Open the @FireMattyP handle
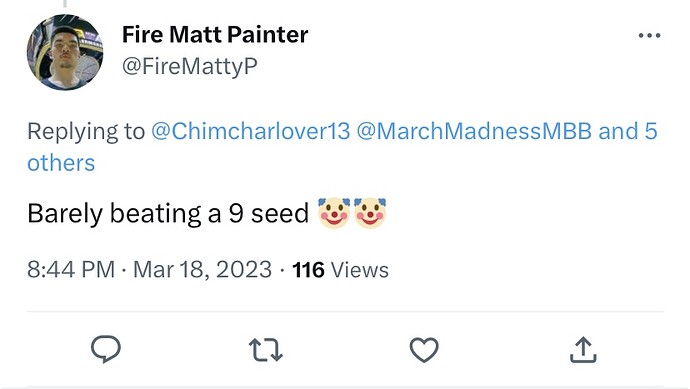This screenshot has width=690, height=389. pos(190,66)
